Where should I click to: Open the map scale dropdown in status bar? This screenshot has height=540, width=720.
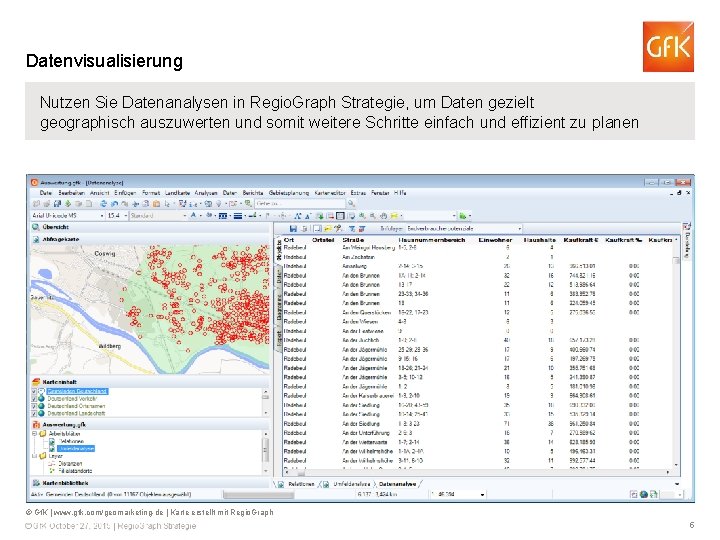(482, 495)
